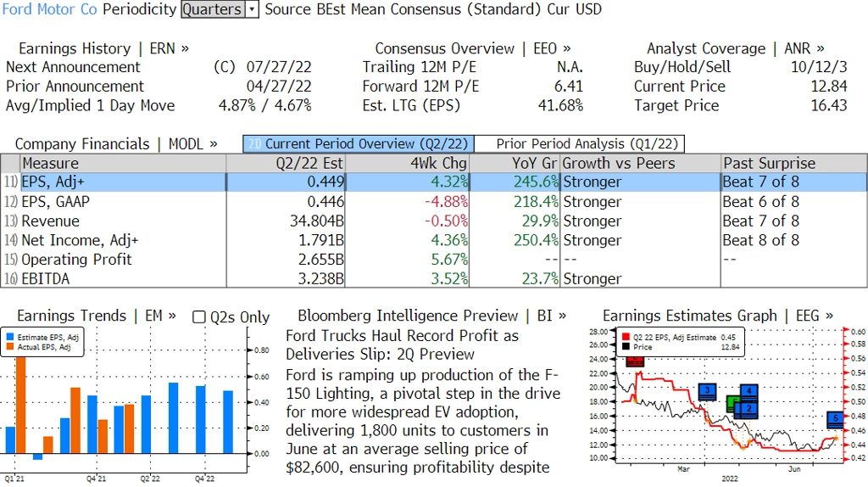Viewport: 868px width, 487px height.
Task: Click the 0.449 EPS Adj estimate value
Action: pos(325,182)
